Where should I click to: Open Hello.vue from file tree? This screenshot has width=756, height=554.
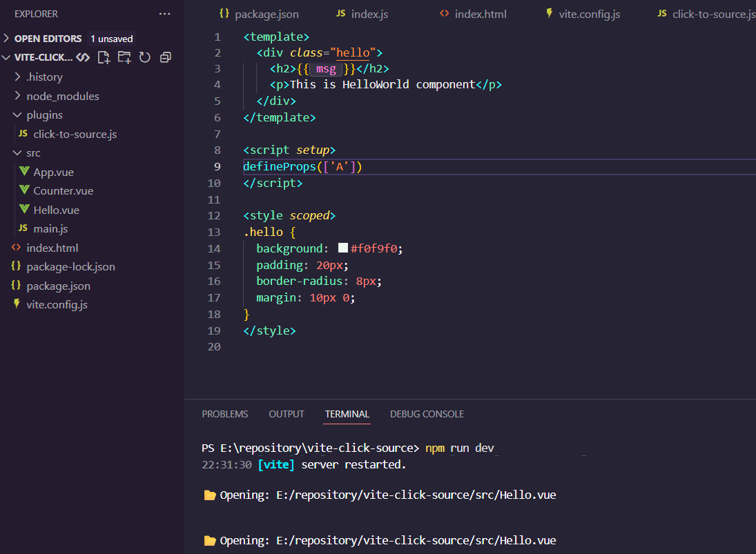tap(56, 210)
